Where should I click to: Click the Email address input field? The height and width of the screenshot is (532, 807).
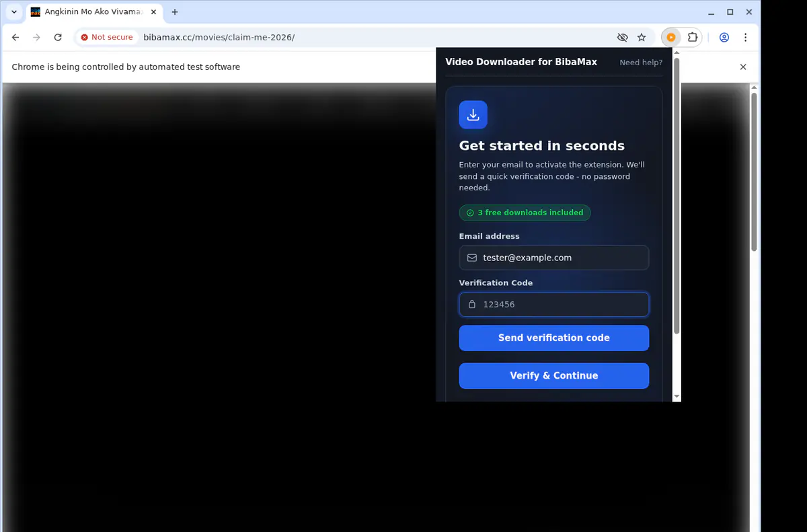[x=554, y=258]
